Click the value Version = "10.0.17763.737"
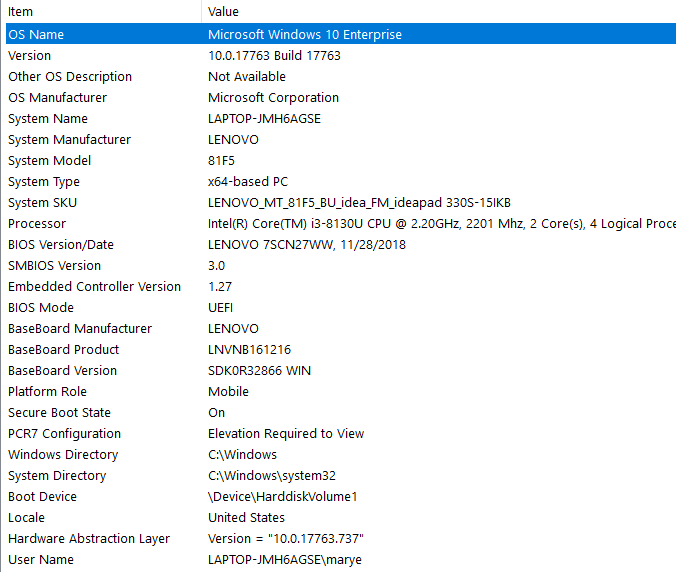This screenshot has height=572, width=676. pos(286,539)
